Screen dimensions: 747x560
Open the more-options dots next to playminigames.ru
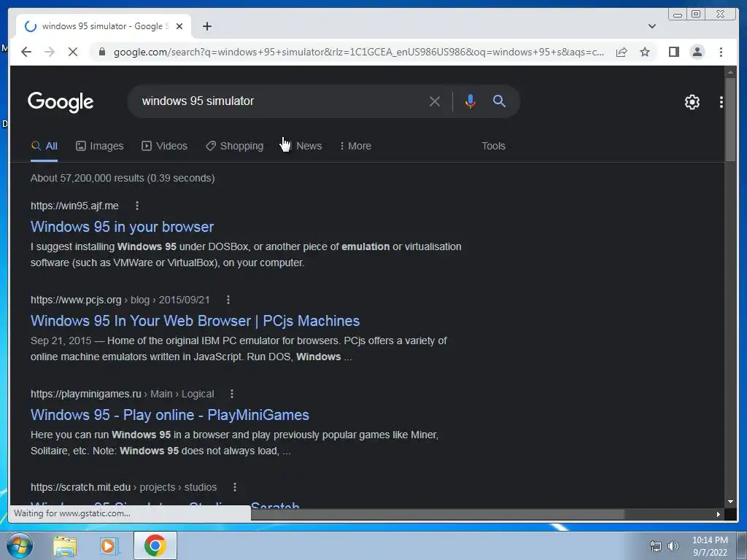(x=231, y=394)
